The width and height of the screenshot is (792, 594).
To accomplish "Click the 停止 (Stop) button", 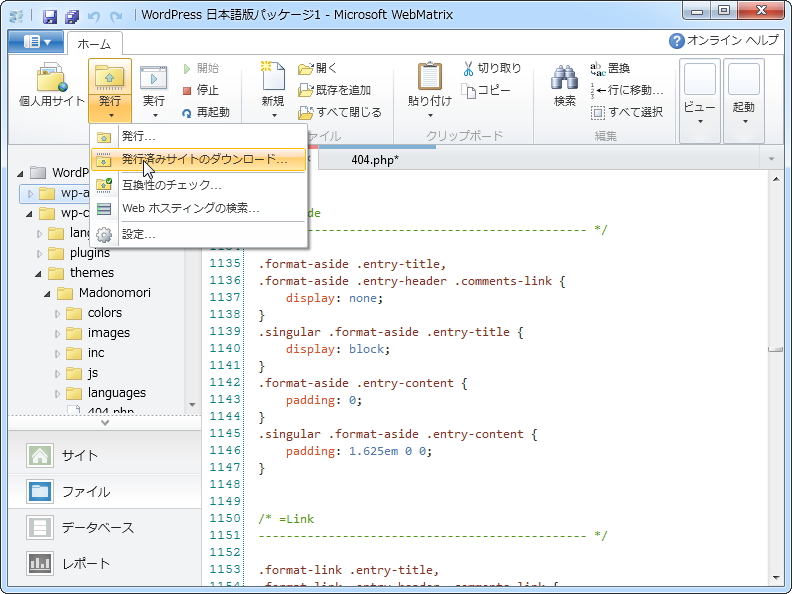I will [x=201, y=90].
